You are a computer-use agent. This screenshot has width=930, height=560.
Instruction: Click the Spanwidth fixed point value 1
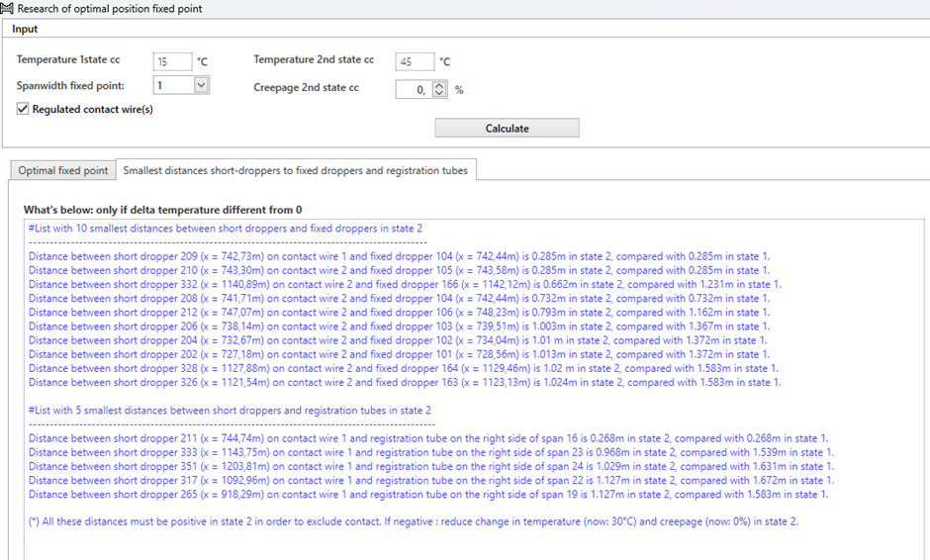[x=172, y=86]
